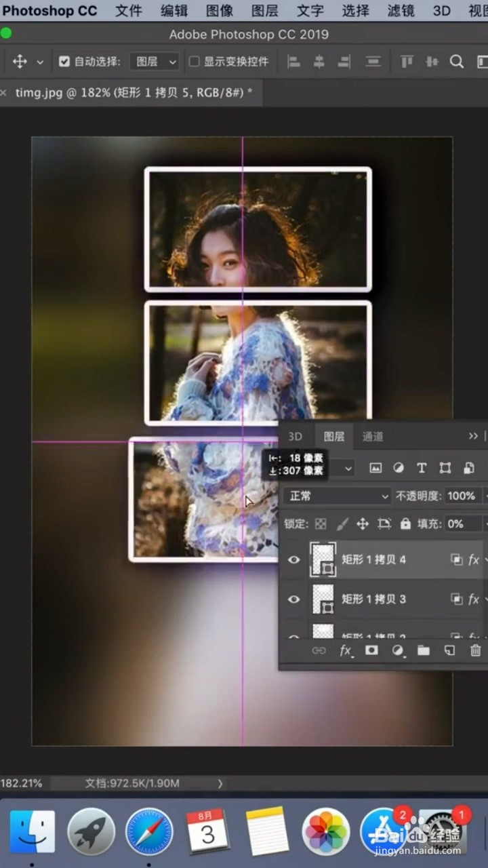Viewport: 488px width, 868px height.
Task: Click the align right edges icon
Action: pos(344,62)
